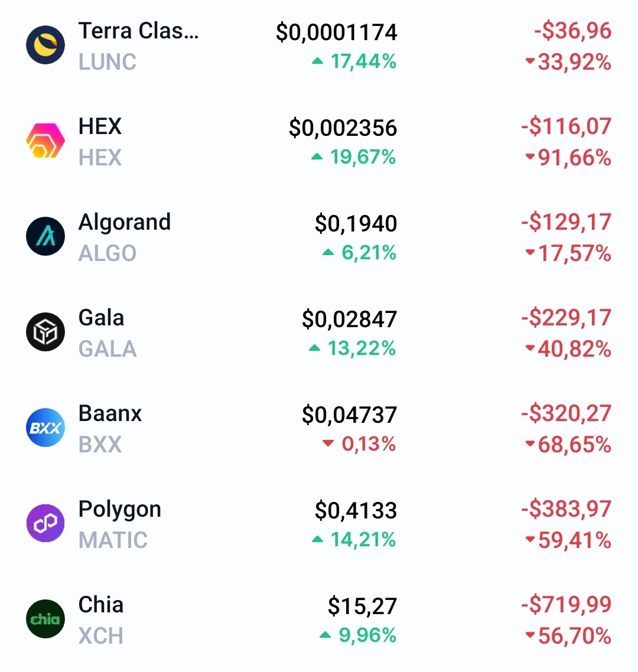Tap LUNC ticker symbol label
This screenshot has width=638, height=672.
108,62
